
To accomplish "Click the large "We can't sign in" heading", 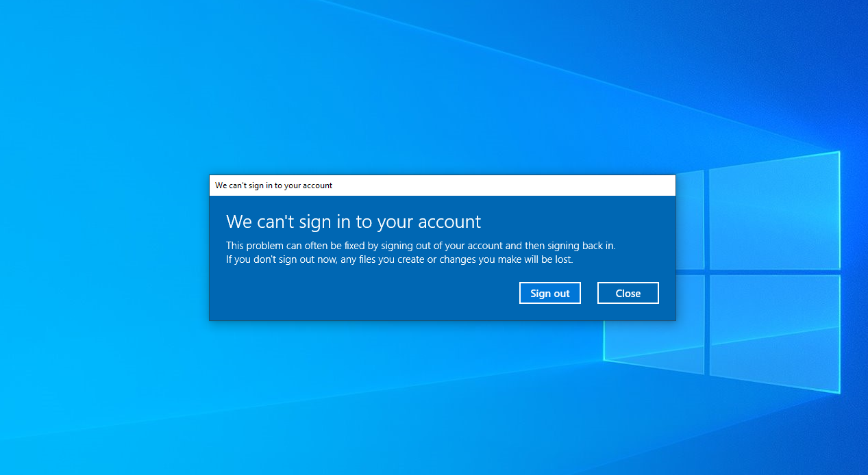I will coord(353,222).
